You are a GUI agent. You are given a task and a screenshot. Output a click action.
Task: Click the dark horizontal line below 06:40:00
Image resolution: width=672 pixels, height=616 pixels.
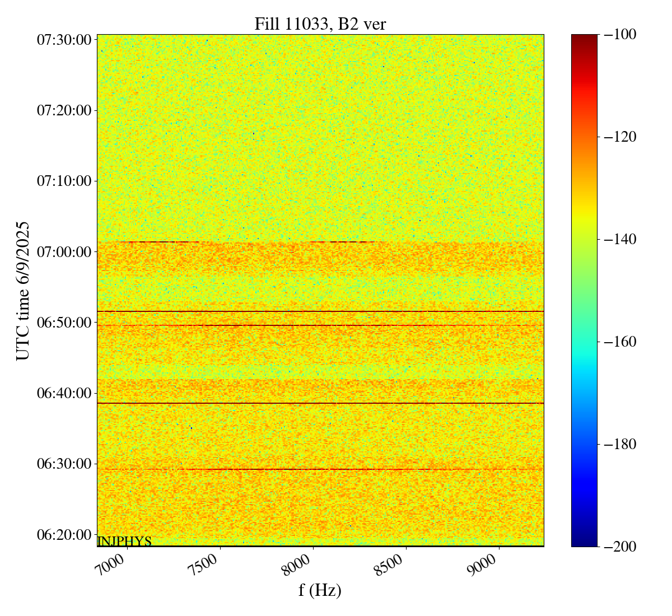(x=320, y=403)
